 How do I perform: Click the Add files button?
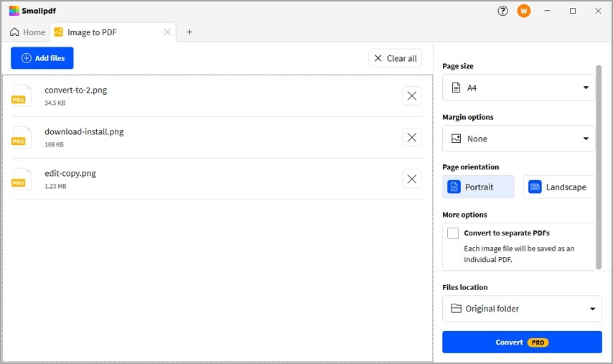pos(42,58)
